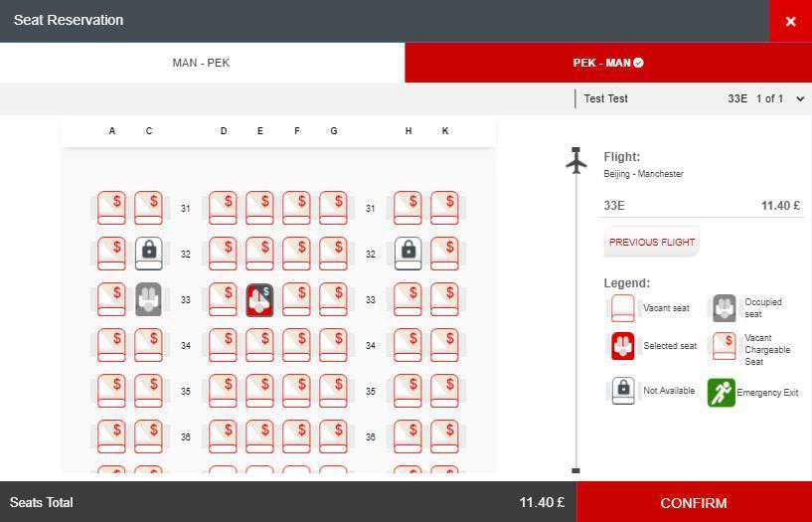Click the airplane icon above the flight line
The height and width of the screenshot is (522, 812).
pyautogui.click(x=576, y=161)
